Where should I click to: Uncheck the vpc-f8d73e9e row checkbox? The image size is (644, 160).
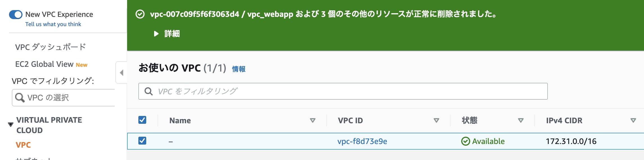pos(142,141)
